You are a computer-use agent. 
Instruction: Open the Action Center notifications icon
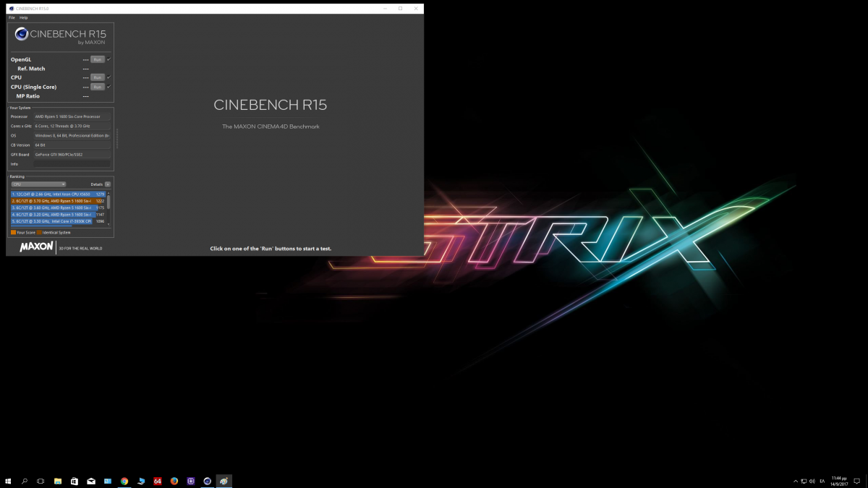(857, 481)
